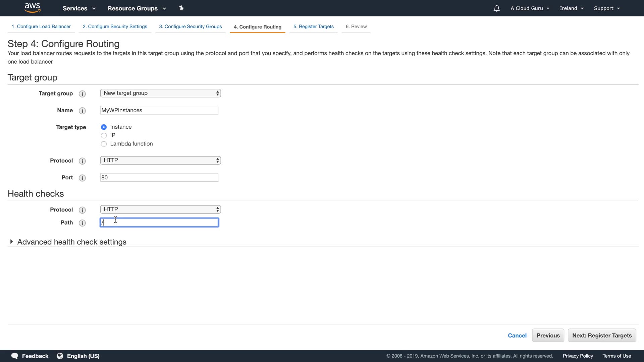Click Next: Register Targets button

click(x=602, y=336)
